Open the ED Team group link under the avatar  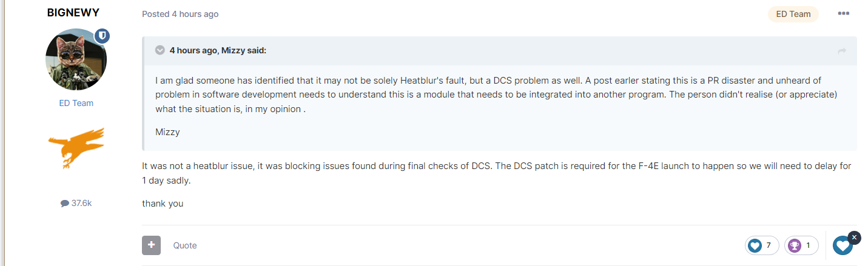76,103
